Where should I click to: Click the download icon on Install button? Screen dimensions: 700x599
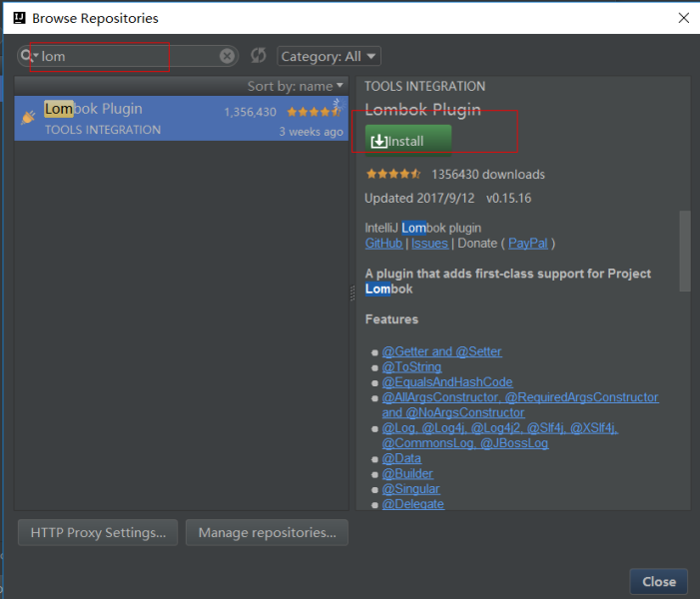tap(378, 141)
